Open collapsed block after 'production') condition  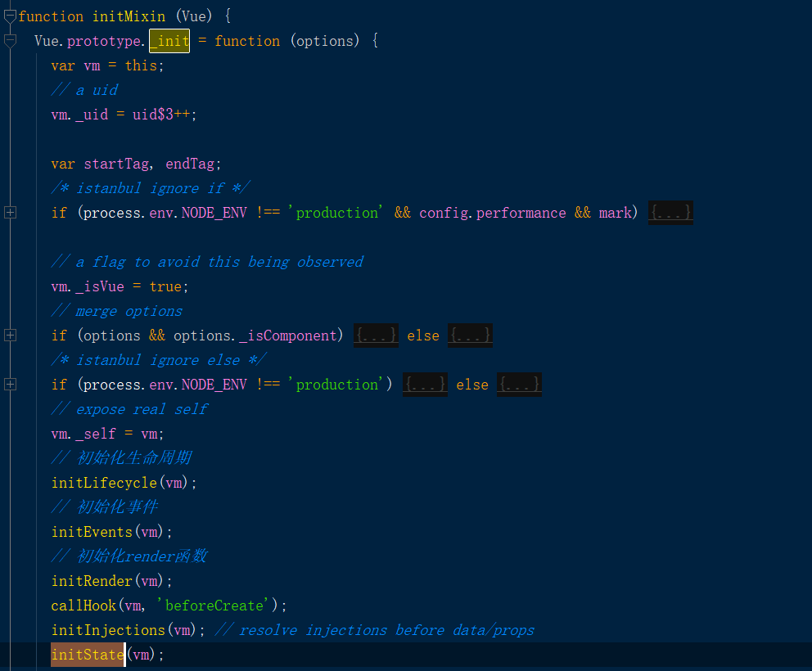tap(425, 385)
